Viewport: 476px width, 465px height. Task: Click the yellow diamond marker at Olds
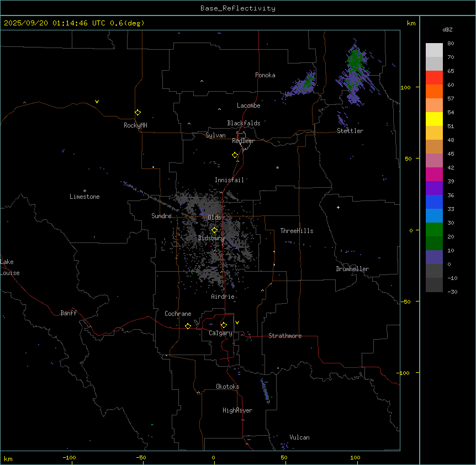click(214, 230)
